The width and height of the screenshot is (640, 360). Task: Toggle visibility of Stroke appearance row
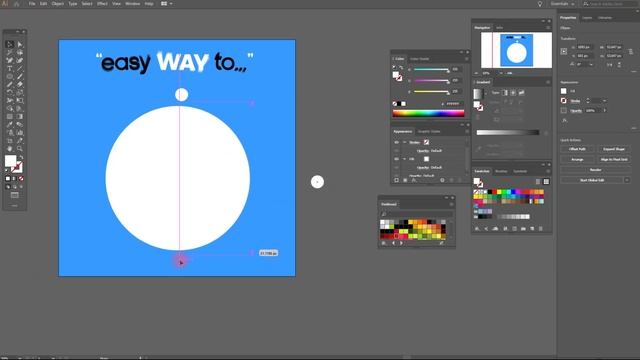pos(396,142)
